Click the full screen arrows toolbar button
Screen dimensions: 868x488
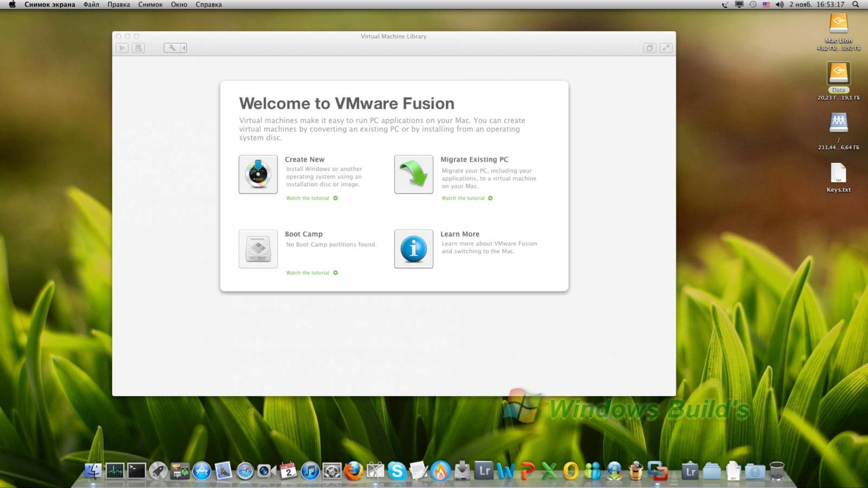[666, 48]
